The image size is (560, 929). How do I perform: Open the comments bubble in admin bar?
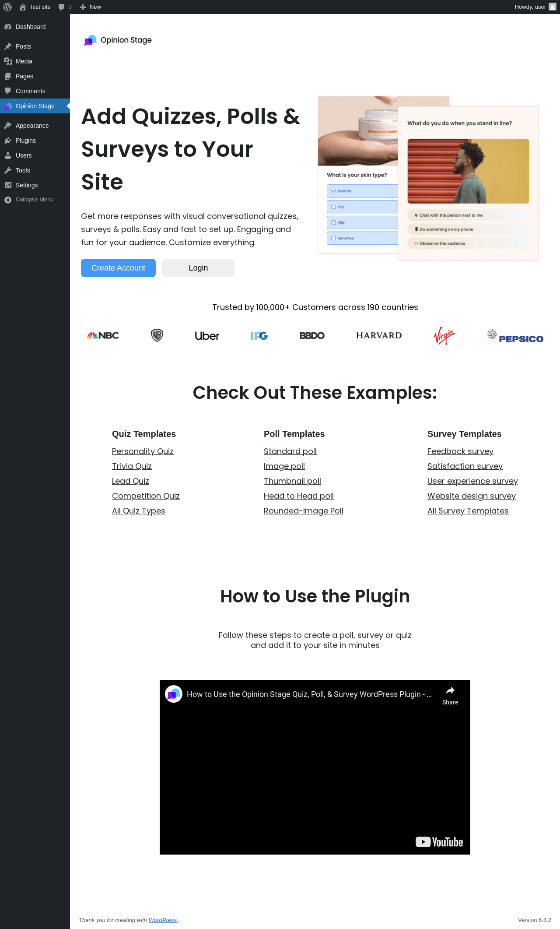[61, 7]
